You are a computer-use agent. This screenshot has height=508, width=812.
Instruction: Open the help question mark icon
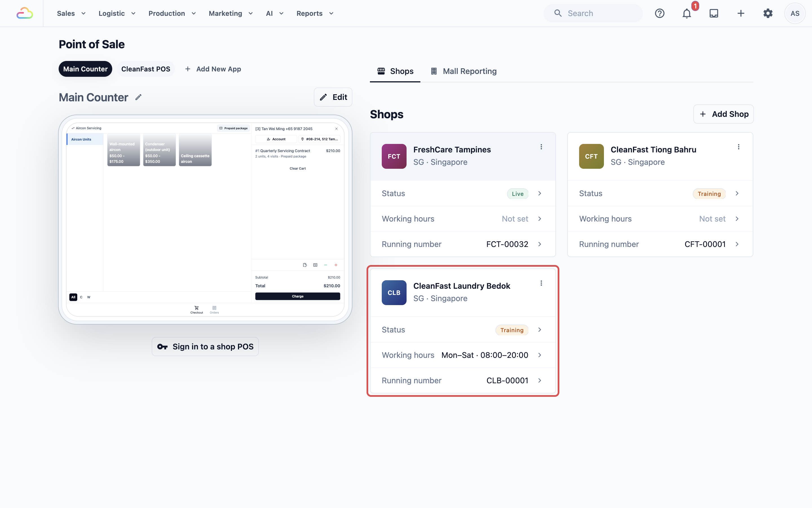pyautogui.click(x=660, y=14)
